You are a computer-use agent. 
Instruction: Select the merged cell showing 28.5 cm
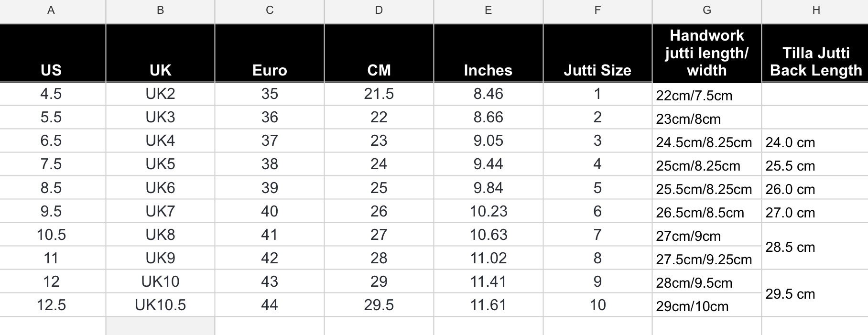tap(815, 247)
